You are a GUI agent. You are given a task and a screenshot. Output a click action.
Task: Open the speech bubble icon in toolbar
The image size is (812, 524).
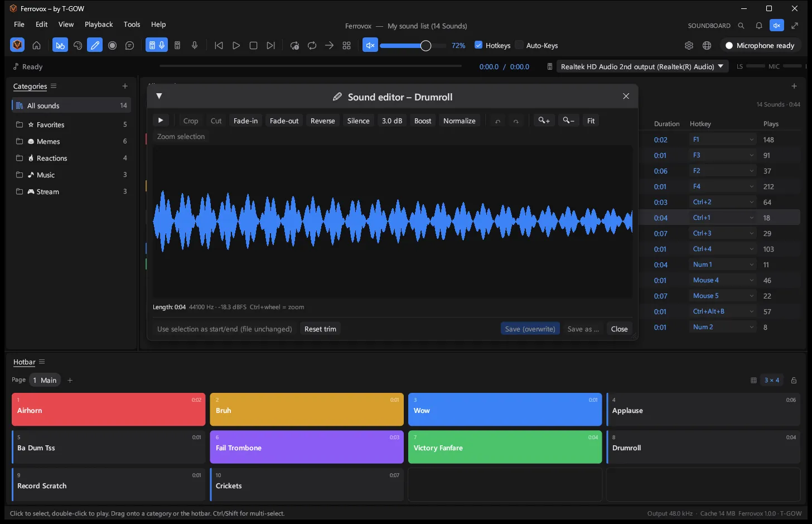tap(129, 46)
